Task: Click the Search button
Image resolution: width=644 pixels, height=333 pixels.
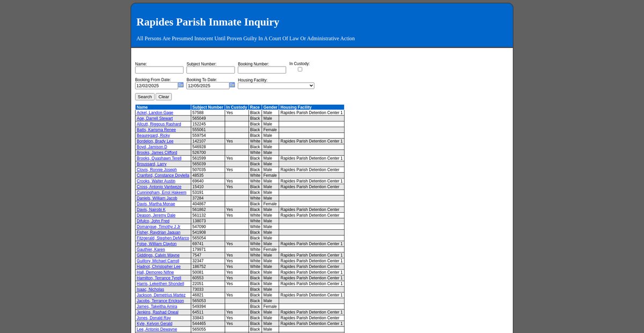Action: 145,97
